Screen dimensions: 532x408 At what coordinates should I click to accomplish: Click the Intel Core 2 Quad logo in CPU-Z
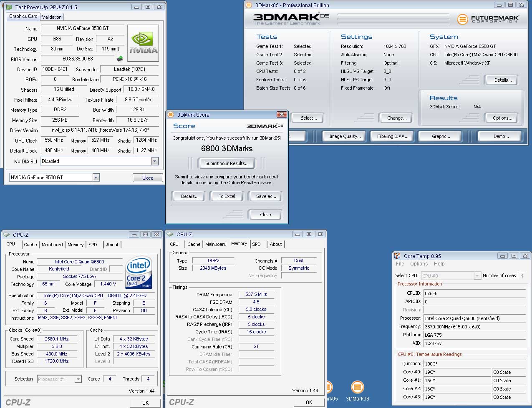coord(139,272)
